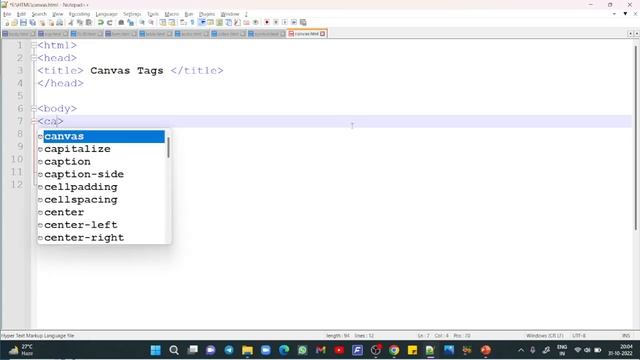The width and height of the screenshot is (640, 360).
Task: Open the Function List toolbar icon
Action: [x=237, y=22]
